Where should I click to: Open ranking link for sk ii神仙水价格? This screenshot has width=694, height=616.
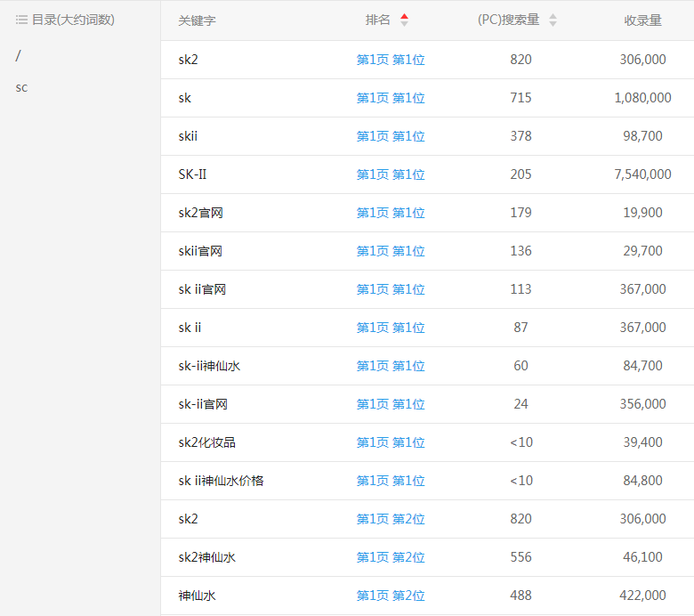tap(391, 481)
